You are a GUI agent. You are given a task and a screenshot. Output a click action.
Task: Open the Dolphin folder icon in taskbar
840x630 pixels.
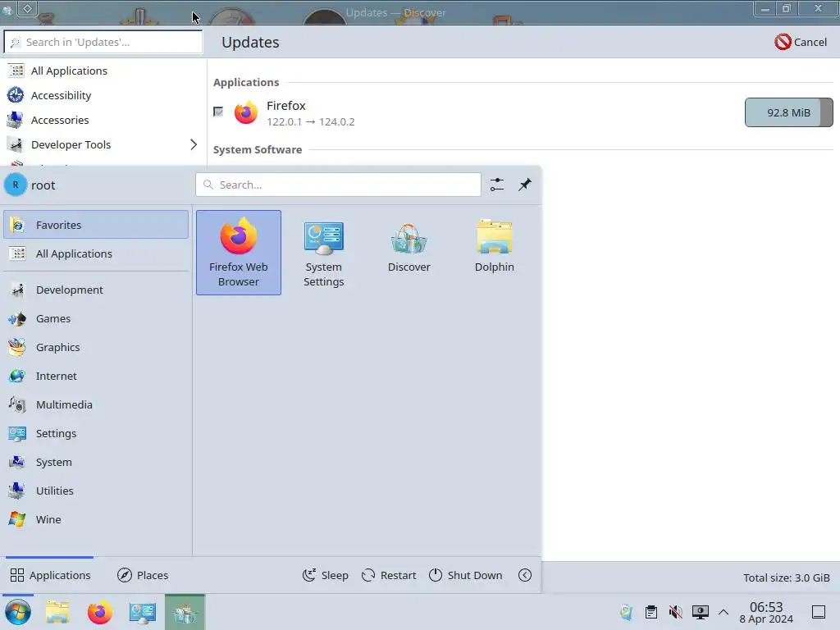click(x=57, y=612)
